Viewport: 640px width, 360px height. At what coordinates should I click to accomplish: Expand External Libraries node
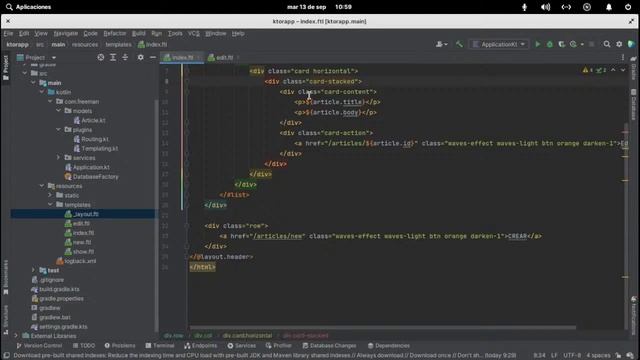16,336
